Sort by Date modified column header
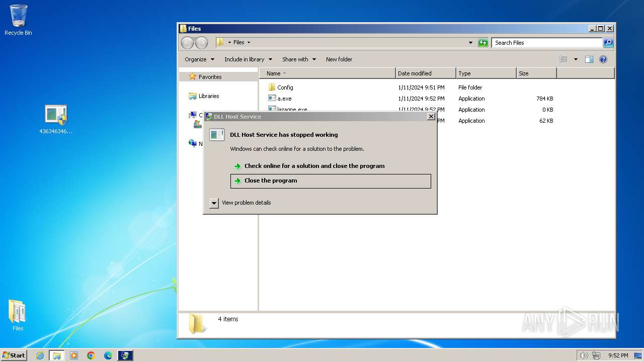Viewport: 644px width, 362px height. coord(426,73)
